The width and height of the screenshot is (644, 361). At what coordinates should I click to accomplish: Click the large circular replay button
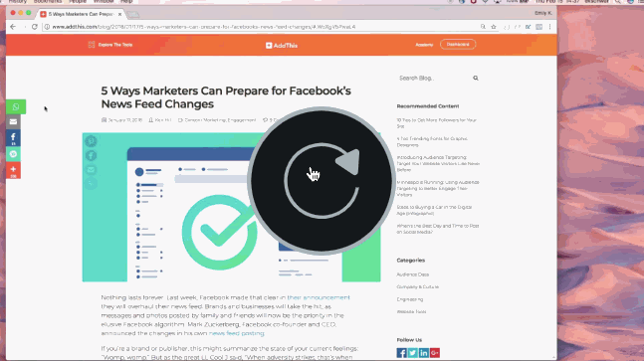[322, 181]
